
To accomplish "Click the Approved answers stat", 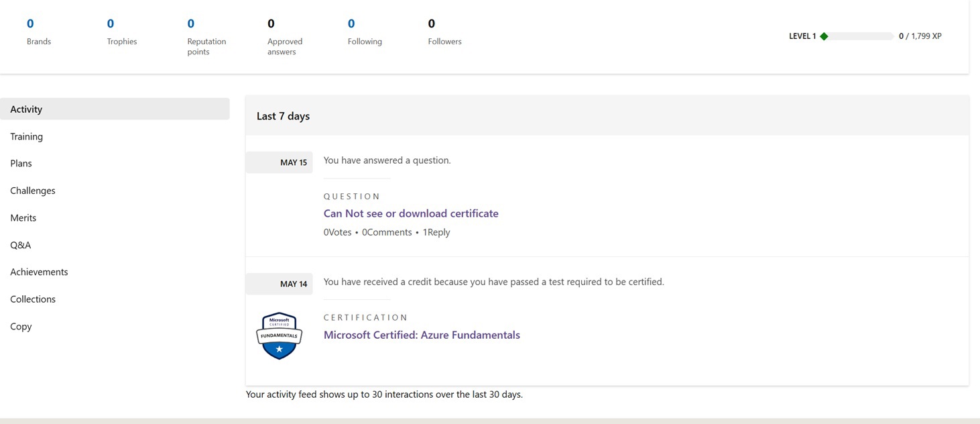I will 285,36.
